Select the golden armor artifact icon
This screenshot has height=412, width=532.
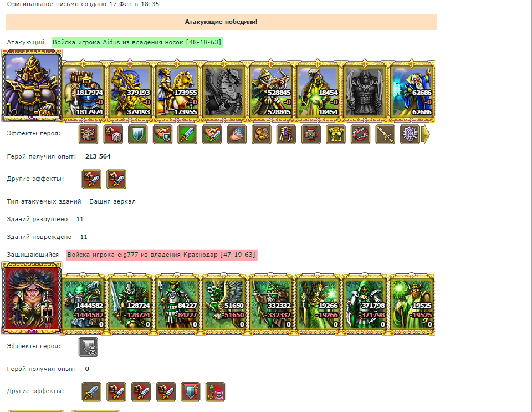click(336, 134)
